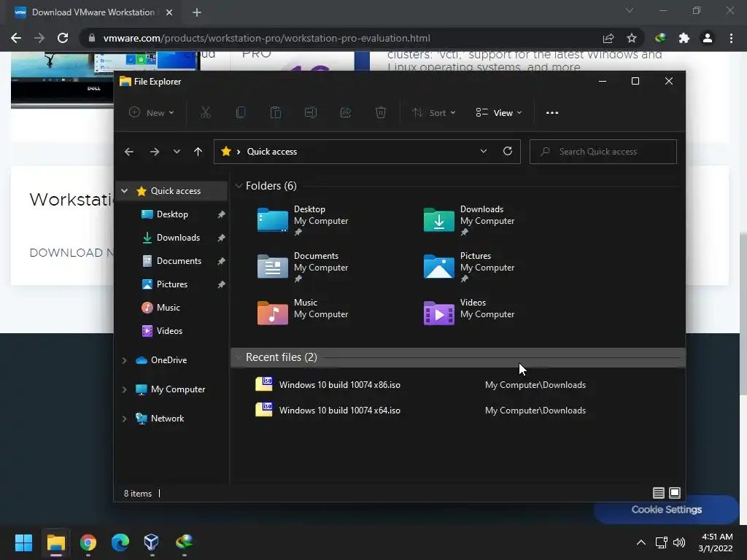This screenshot has height=560, width=747.
Task: Select Desktop in the navigation pane
Action: coord(171,214)
